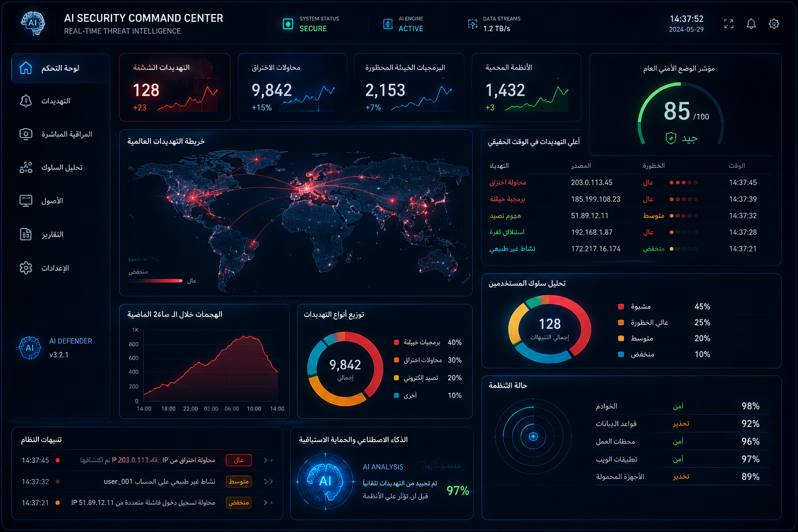The image size is (798, 532).
Task: Click the 2,153 blocked malware count
Action: pyautogui.click(x=385, y=90)
